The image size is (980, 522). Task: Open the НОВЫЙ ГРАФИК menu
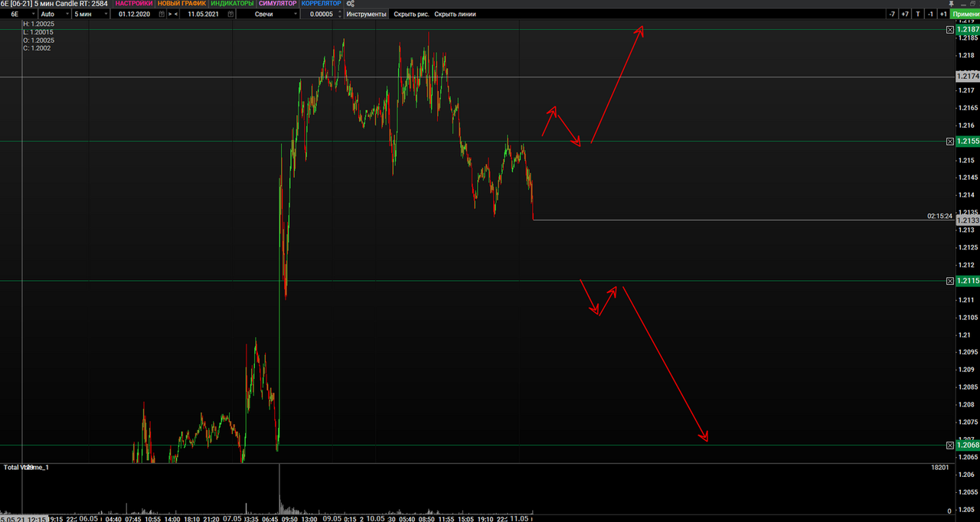181,4
